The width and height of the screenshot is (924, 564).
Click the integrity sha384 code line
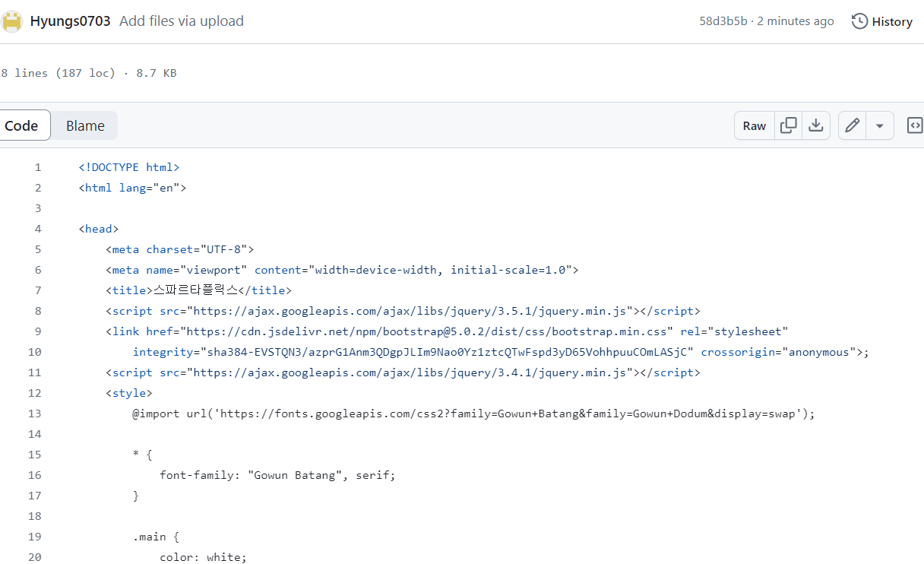[x=501, y=352]
